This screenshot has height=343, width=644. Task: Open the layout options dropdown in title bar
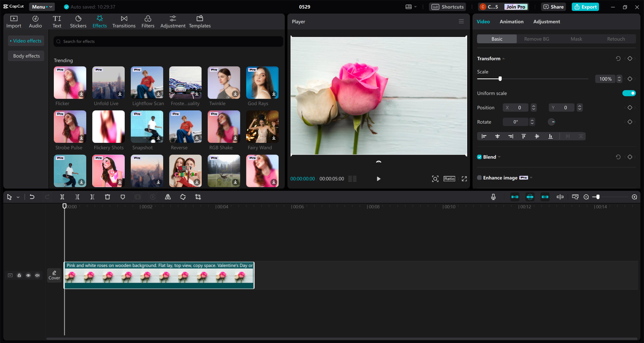411,7
